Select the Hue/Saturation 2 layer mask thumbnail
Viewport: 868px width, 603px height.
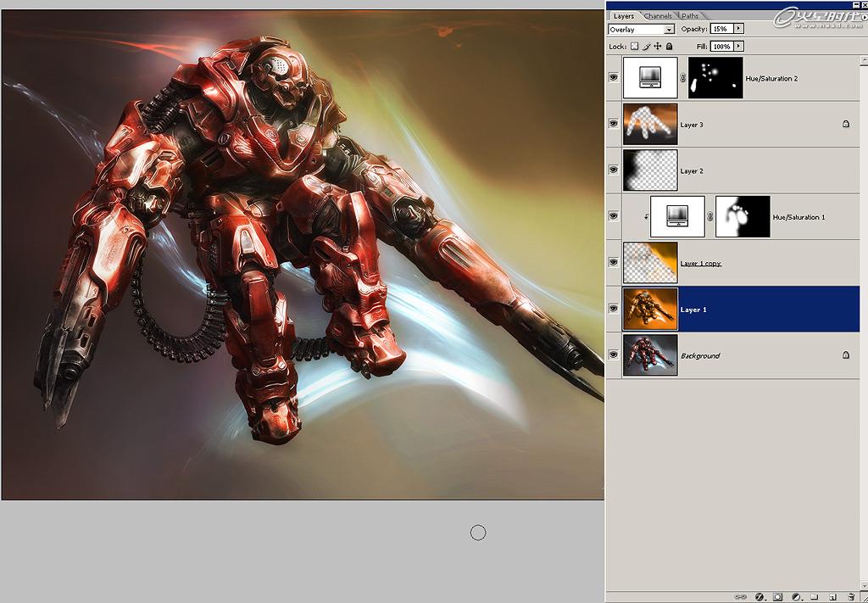pos(715,77)
